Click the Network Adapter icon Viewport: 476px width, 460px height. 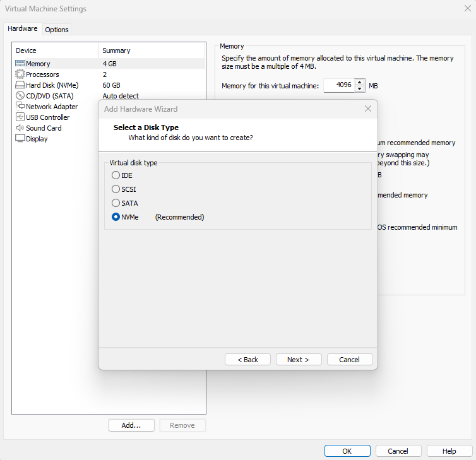pyautogui.click(x=20, y=106)
